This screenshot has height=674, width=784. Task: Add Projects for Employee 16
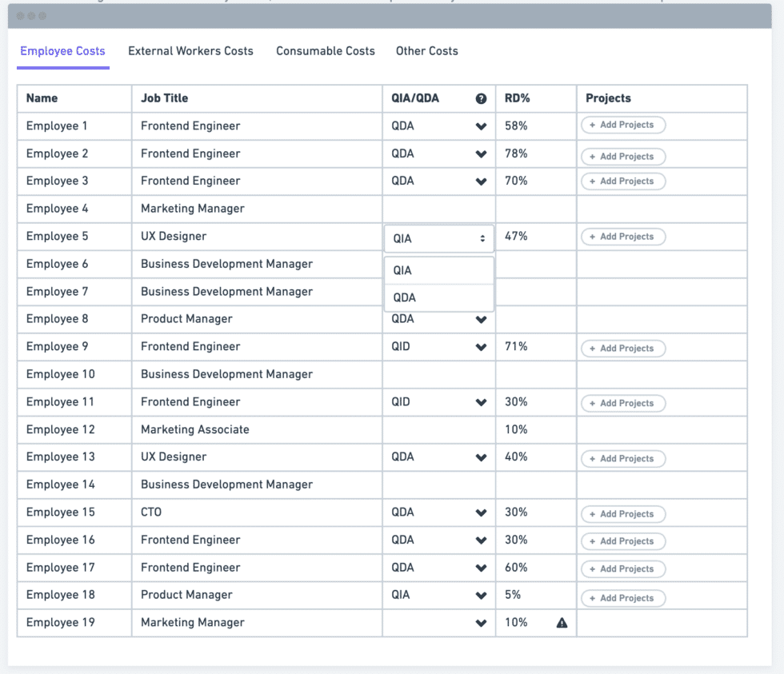623,541
